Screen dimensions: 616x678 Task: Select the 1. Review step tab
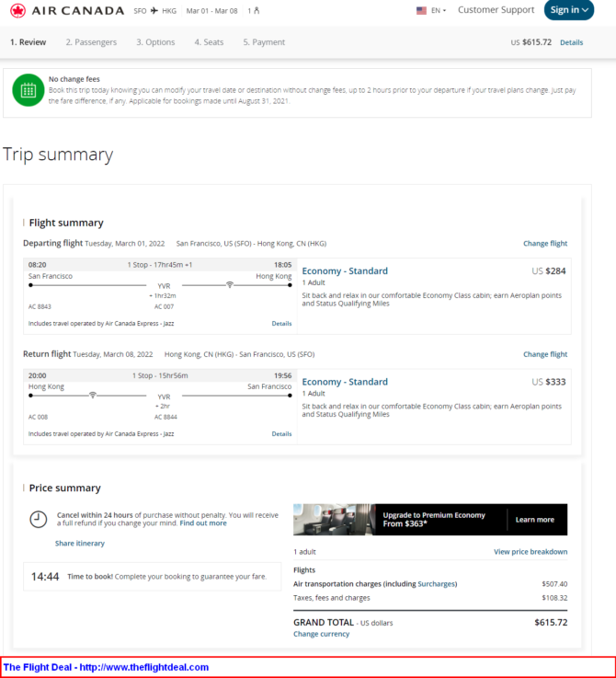(29, 42)
